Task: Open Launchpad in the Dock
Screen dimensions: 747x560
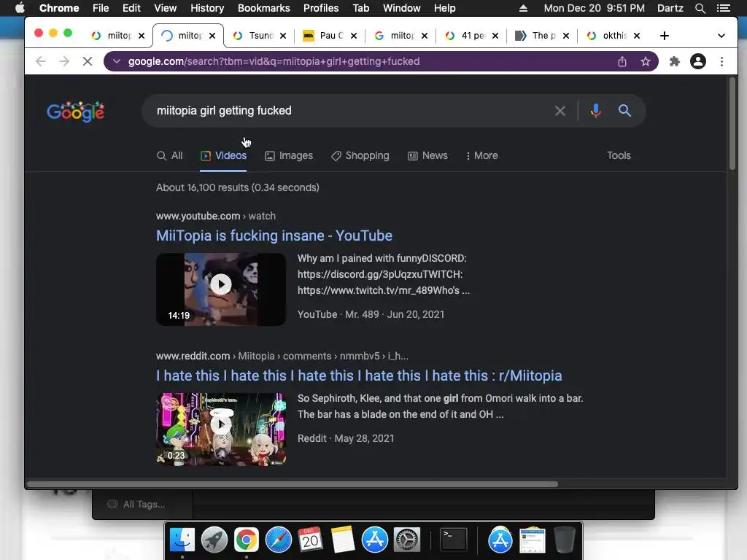Action: pos(214,540)
